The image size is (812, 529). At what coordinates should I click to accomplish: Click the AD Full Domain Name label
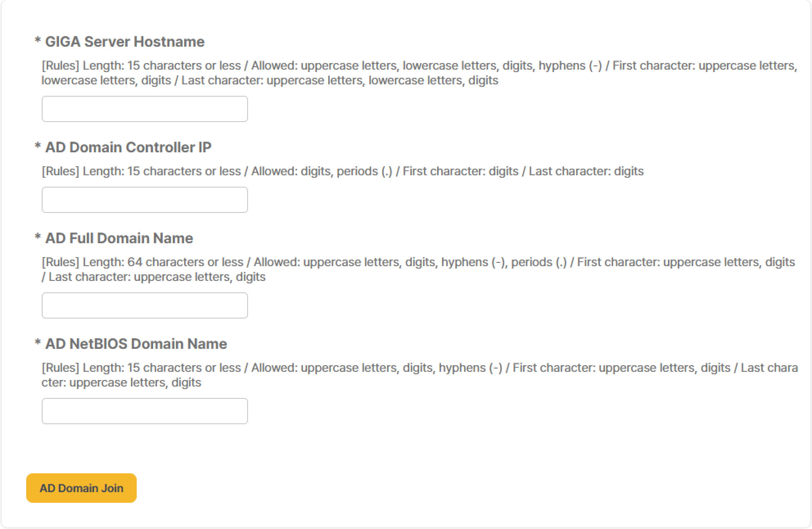tap(119, 238)
